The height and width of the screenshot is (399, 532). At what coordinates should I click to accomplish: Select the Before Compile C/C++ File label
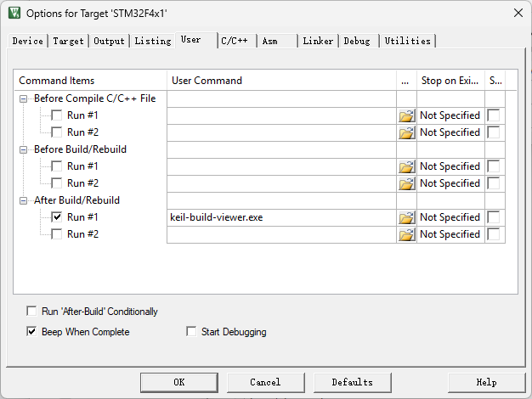pyautogui.click(x=95, y=98)
